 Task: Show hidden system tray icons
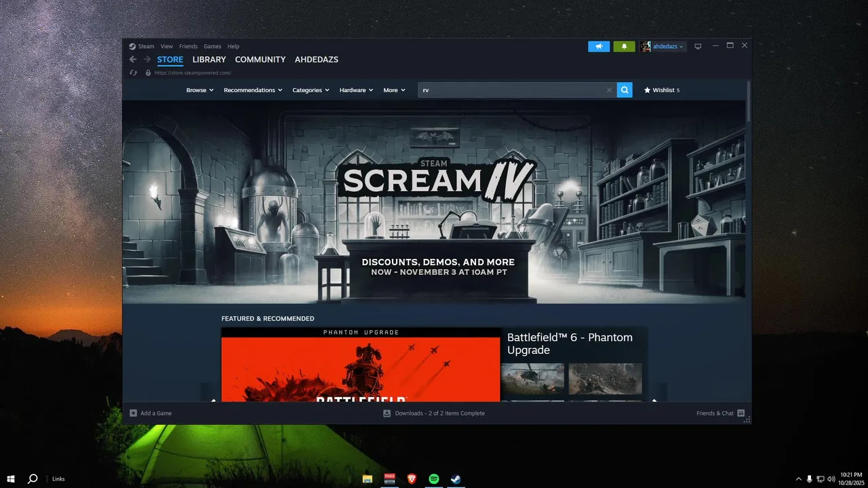[798, 479]
